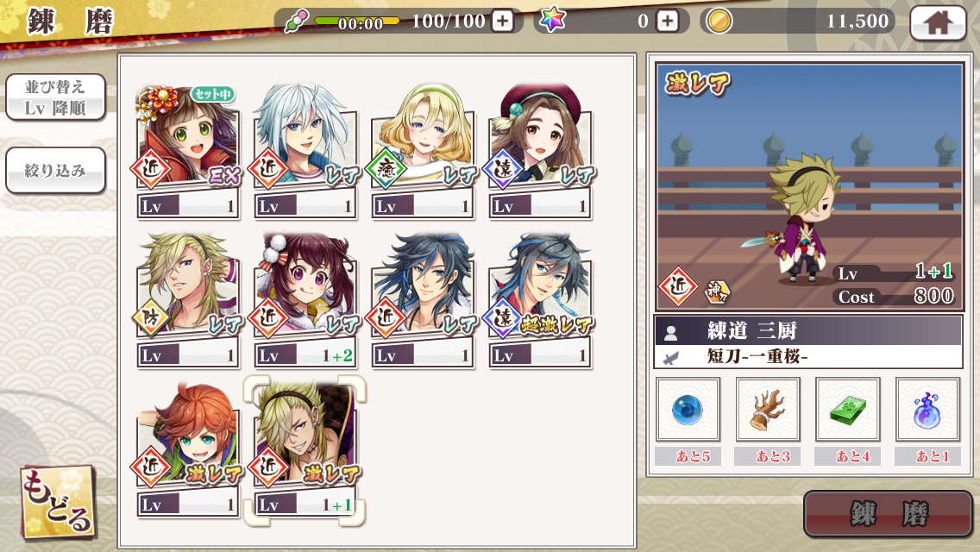Add stamina with the plus button beside 100/100
The image size is (980, 552).
[502, 22]
